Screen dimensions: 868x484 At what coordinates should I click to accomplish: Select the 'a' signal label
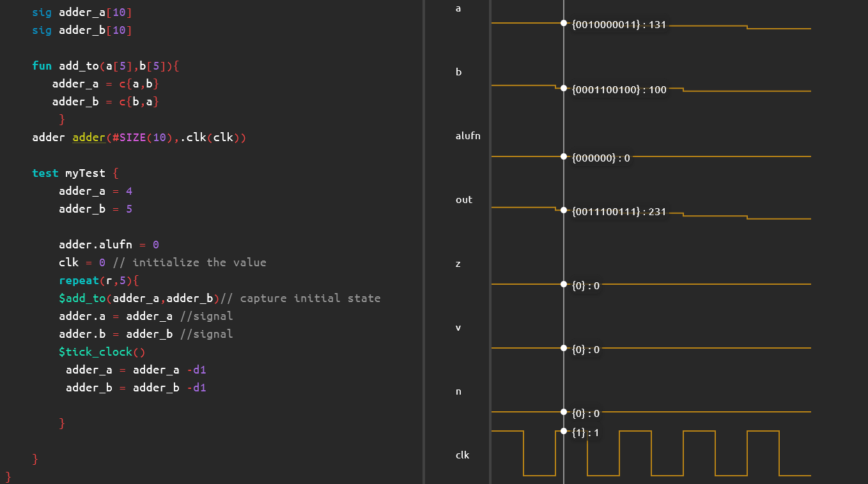point(458,8)
